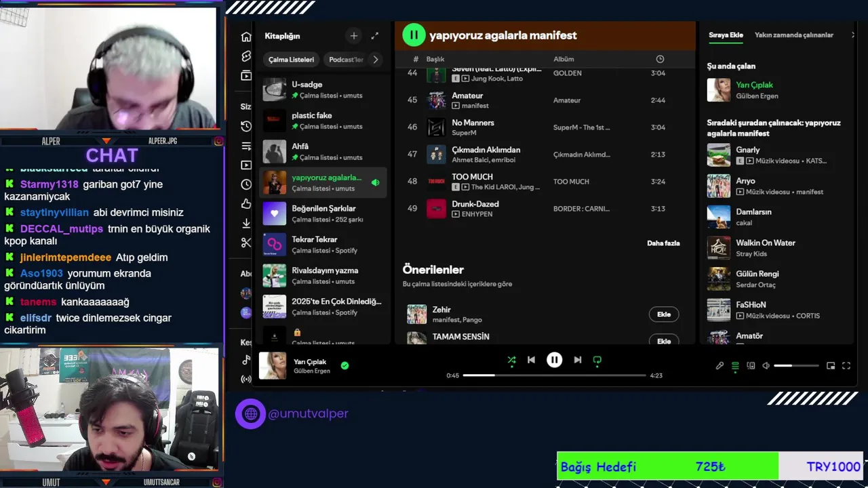This screenshot has width=868, height=488.
Task: Add TAMAM SENSİN with its Ekle button
Action: [x=664, y=341]
